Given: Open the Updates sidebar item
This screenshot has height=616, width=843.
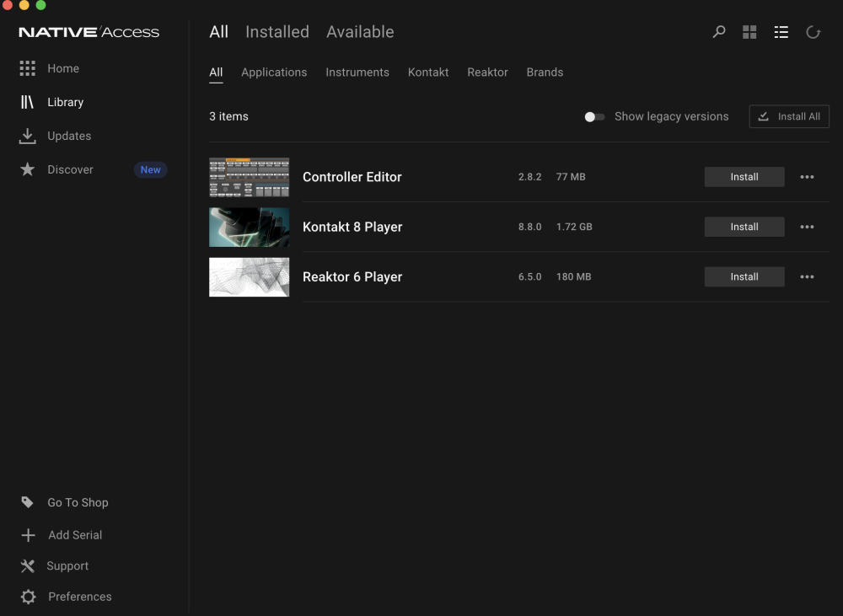Looking at the screenshot, I should (x=69, y=136).
